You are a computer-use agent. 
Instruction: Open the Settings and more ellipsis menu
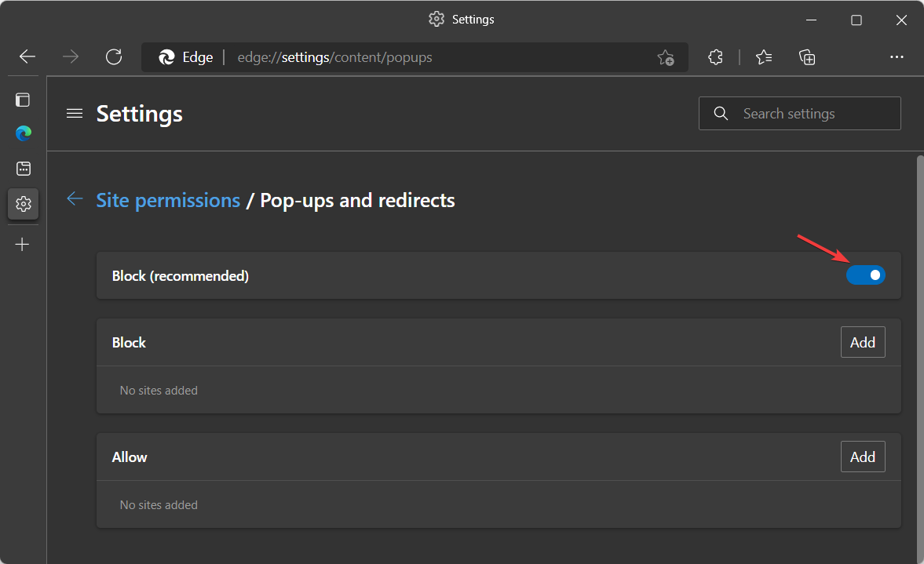897,57
